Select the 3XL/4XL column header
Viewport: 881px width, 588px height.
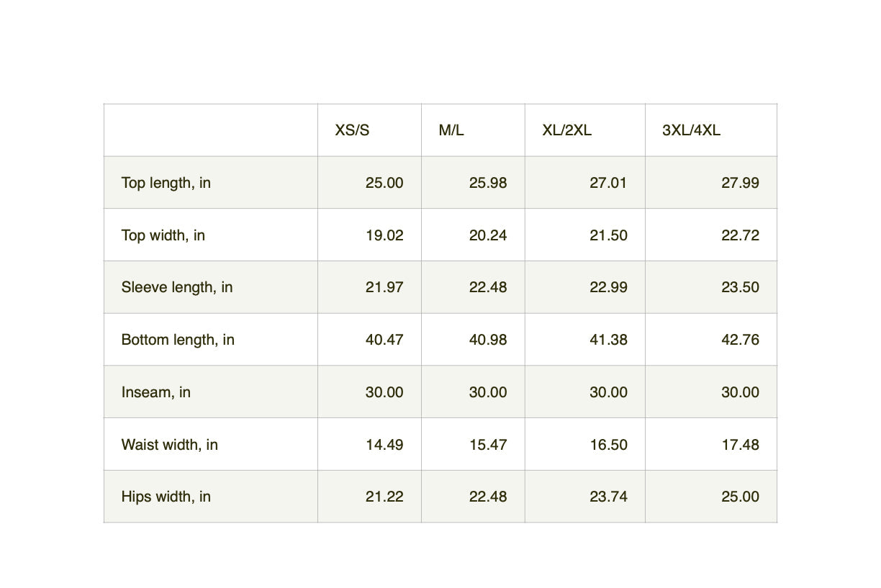tap(691, 130)
